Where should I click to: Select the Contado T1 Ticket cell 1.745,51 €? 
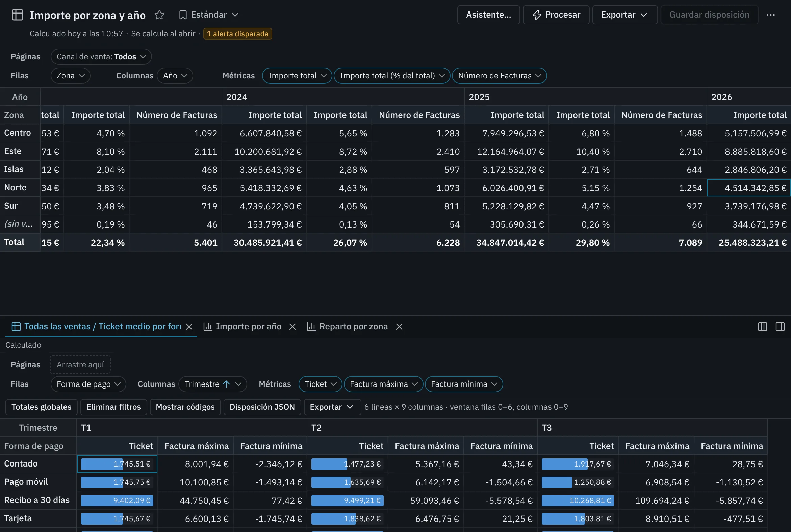(117, 464)
